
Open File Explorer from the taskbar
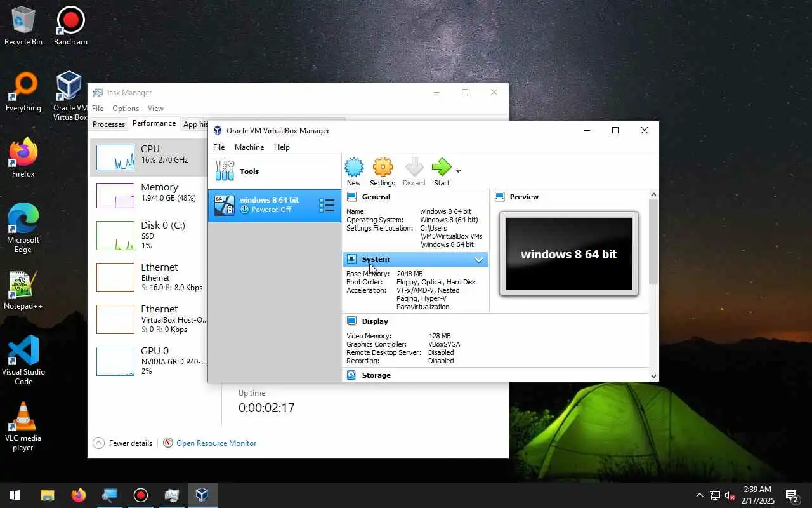pos(48,495)
